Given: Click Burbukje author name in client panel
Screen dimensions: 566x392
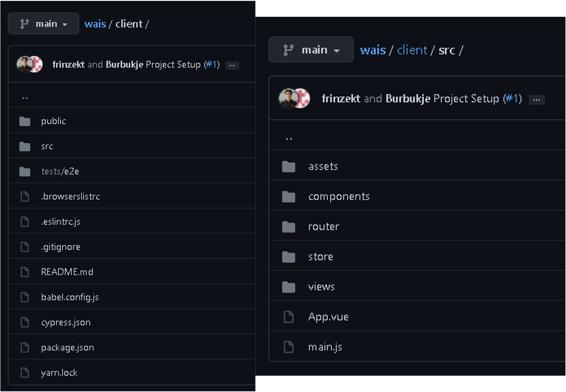Looking at the screenshot, I should coord(124,65).
